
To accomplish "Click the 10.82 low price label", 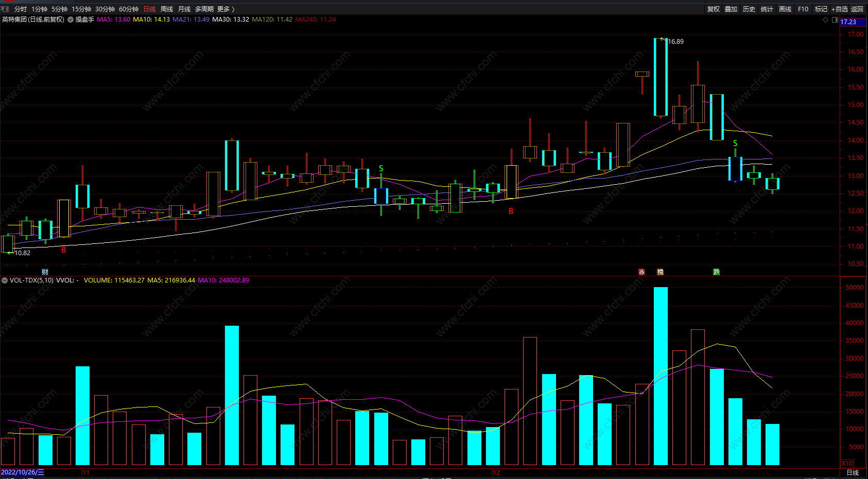I will [x=22, y=253].
